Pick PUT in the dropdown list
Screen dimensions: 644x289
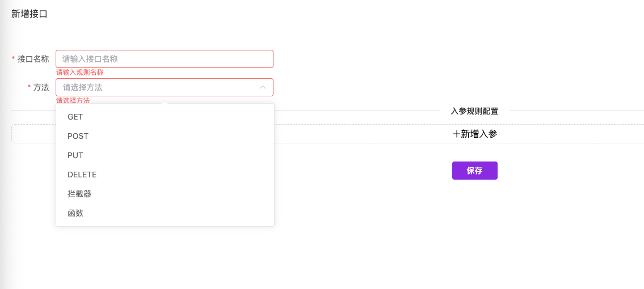(x=75, y=155)
